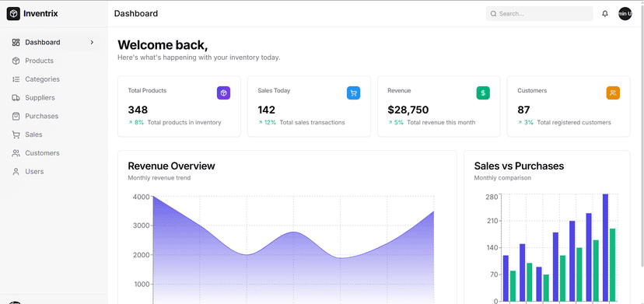Click the Purchases bag icon in sidebar
Image resolution: width=644 pixels, height=304 pixels.
[16, 117]
